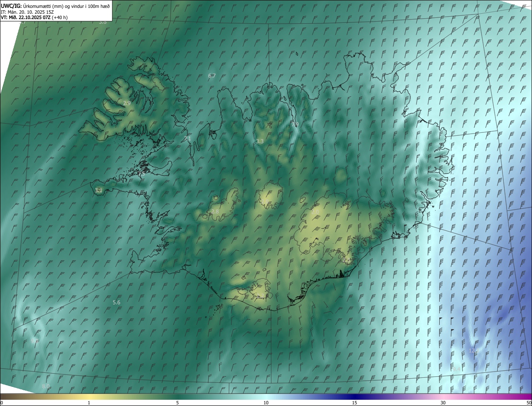Viewport: 532px width, 406px height.
Task: Click the 50 tick on the colour scale
Action: click(529, 403)
